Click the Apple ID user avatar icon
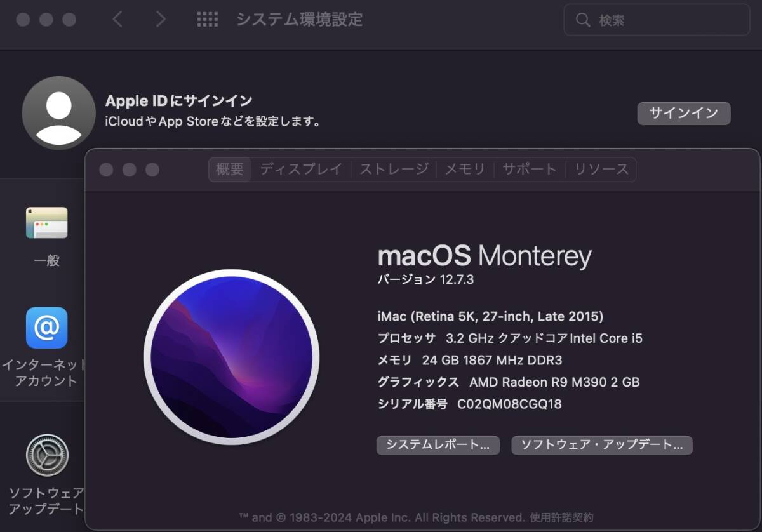 [58, 113]
